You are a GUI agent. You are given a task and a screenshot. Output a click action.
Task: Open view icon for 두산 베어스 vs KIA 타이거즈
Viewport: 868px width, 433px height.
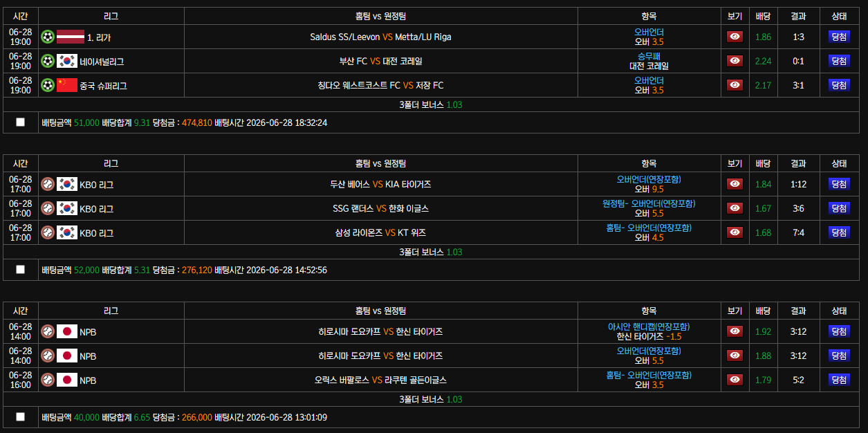coord(735,184)
